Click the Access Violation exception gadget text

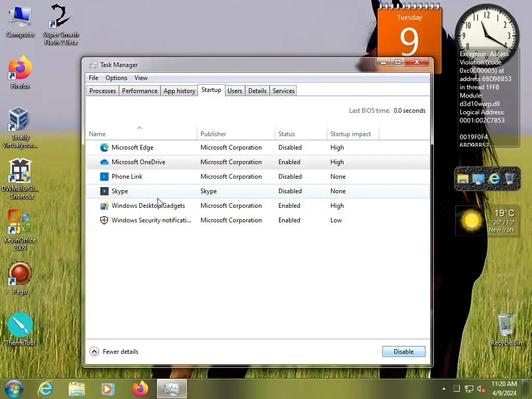point(488,98)
